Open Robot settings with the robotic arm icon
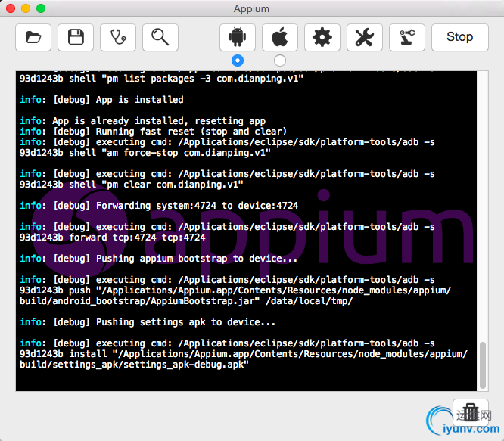 point(407,37)
